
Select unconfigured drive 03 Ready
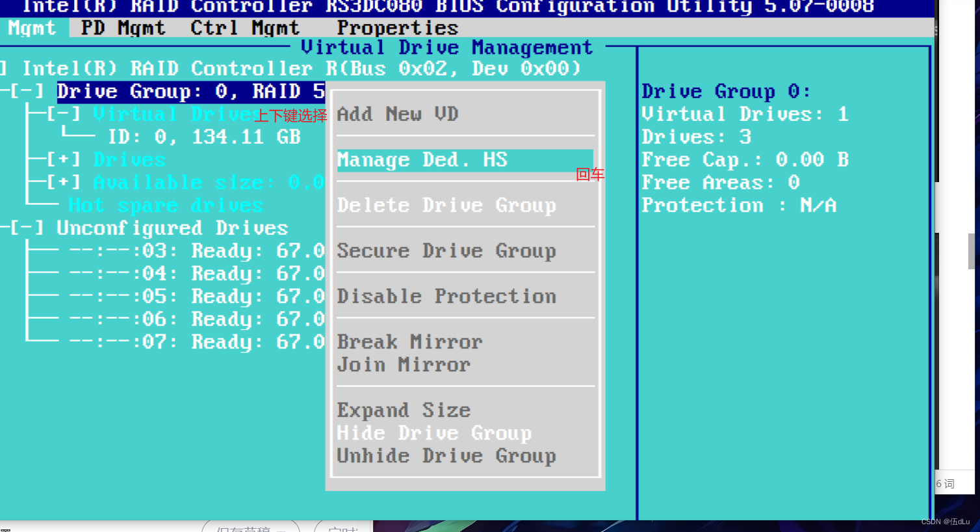pyautogui.click(x=196, y=251)
